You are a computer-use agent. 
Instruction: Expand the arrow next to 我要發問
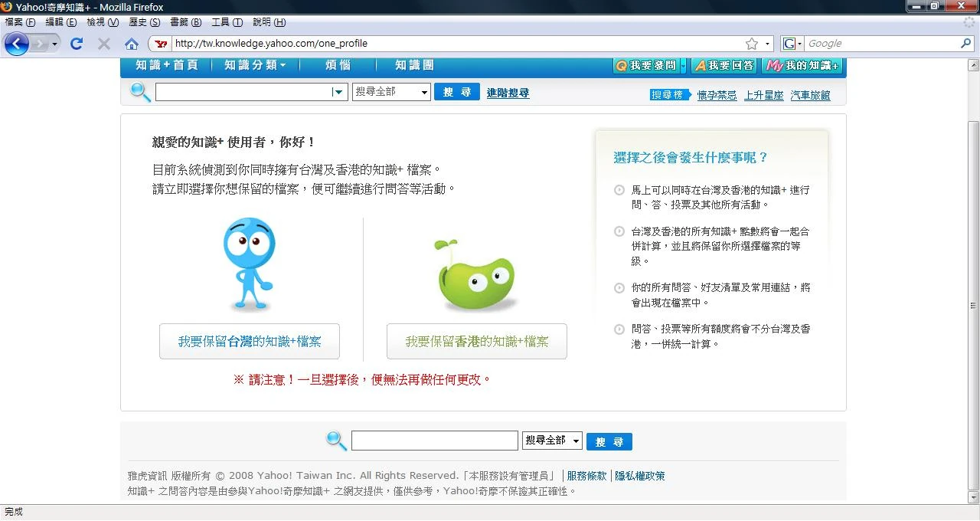pyautogui.click(x=683, y=66)
